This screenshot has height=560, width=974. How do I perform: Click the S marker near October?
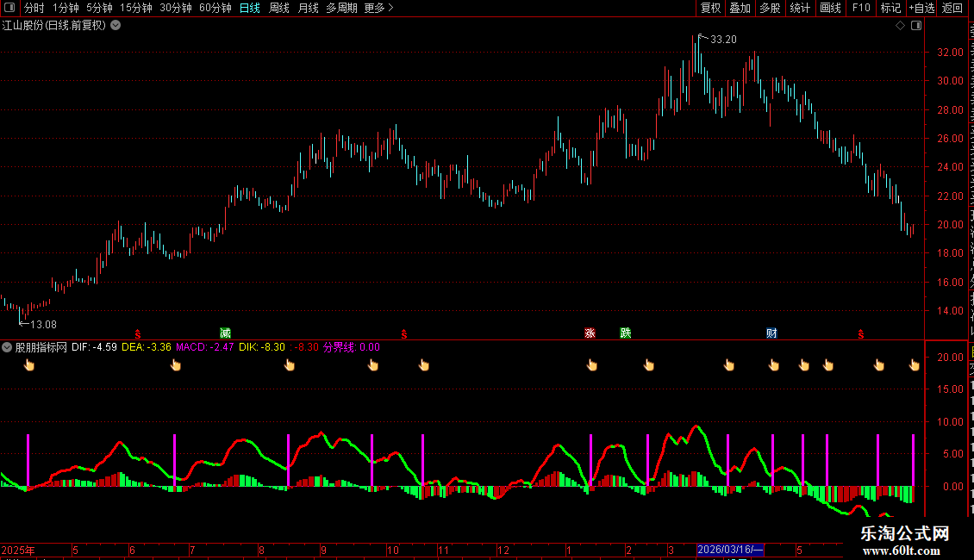click(404, 334)
